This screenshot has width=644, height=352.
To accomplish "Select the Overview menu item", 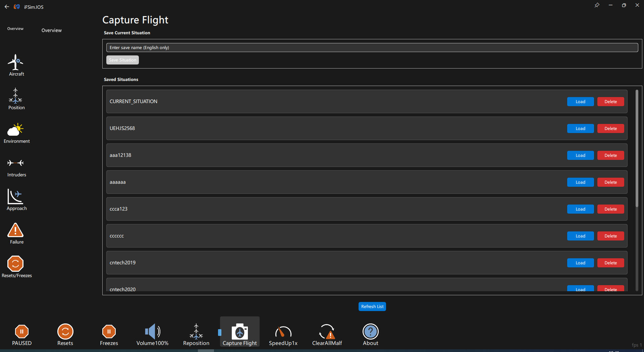I will 51,30.
